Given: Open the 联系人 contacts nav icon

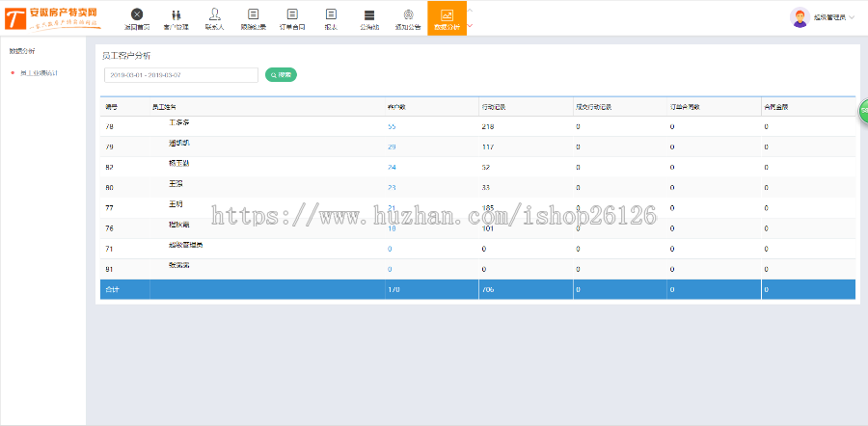Looking at the screenshot, I should [x=215, y=14].
